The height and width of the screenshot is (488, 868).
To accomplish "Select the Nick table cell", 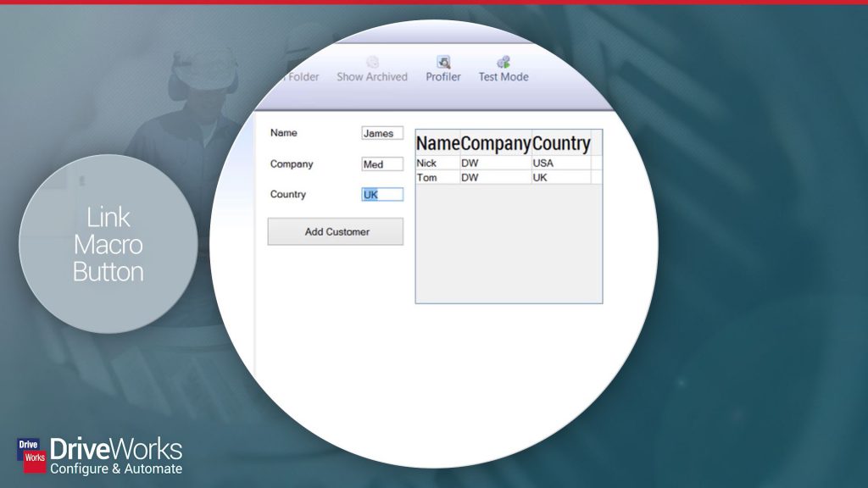I will coord(438,164).
